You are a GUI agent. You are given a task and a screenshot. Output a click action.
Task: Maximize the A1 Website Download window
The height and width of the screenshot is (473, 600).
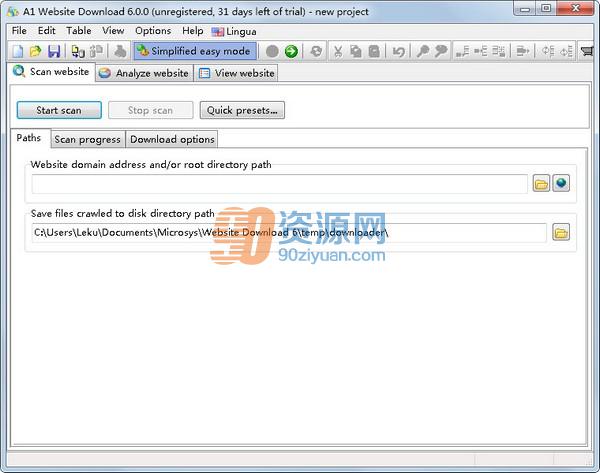click(546, 8)
